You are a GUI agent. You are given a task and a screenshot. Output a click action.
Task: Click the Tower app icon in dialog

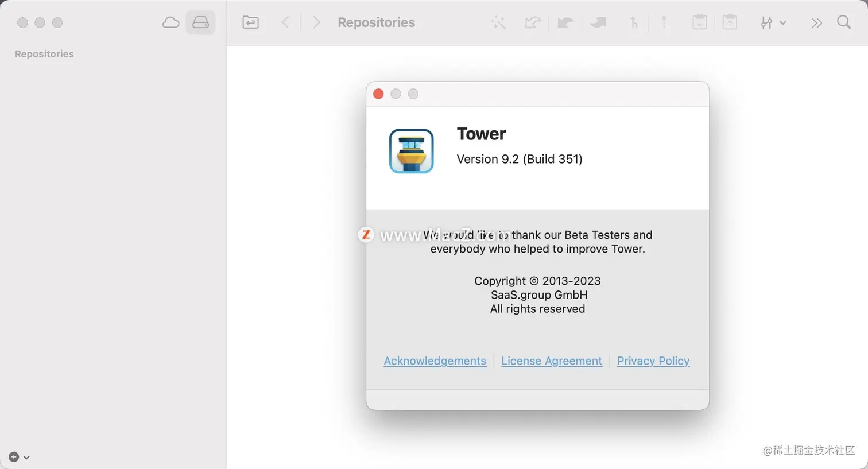(x=412, y=151)
